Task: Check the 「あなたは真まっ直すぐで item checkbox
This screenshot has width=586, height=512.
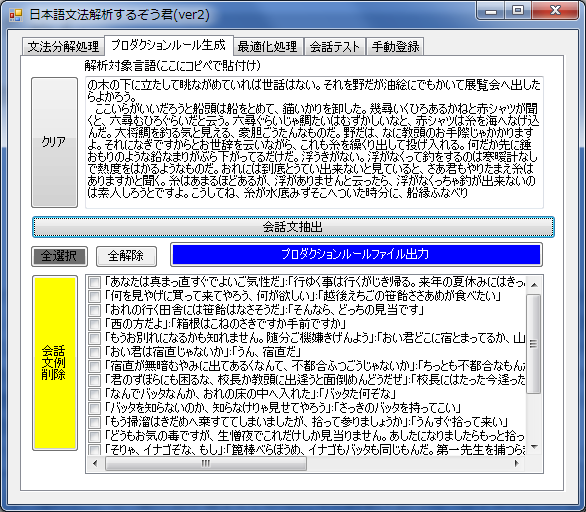Action: point(94,282)
